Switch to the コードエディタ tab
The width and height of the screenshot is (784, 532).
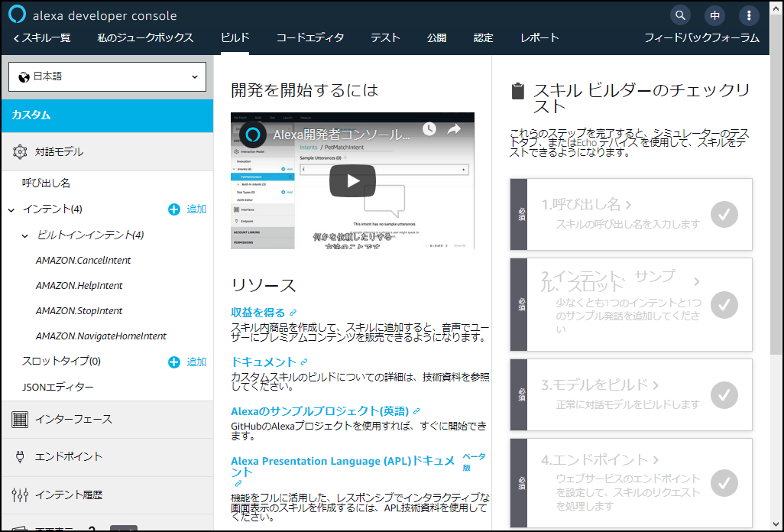point(310,38)
